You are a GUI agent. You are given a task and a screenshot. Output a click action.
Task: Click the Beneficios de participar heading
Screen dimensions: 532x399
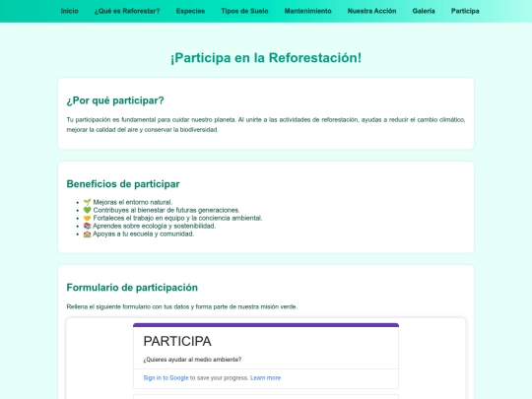point(123,184)
